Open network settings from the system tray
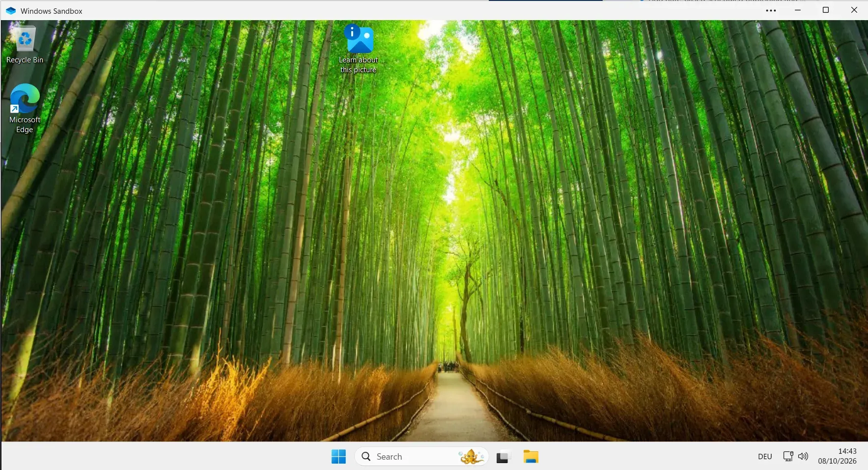The image size is (868, 470). pos(788,456)
